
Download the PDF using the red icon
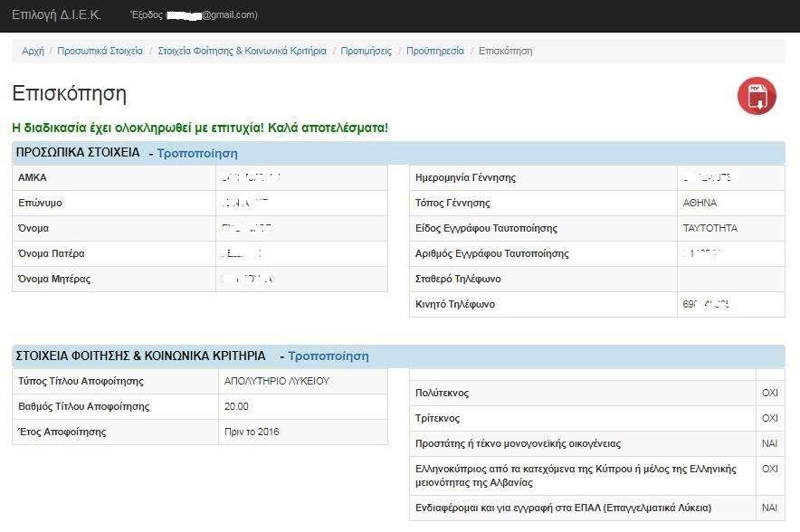coord(757,96)
